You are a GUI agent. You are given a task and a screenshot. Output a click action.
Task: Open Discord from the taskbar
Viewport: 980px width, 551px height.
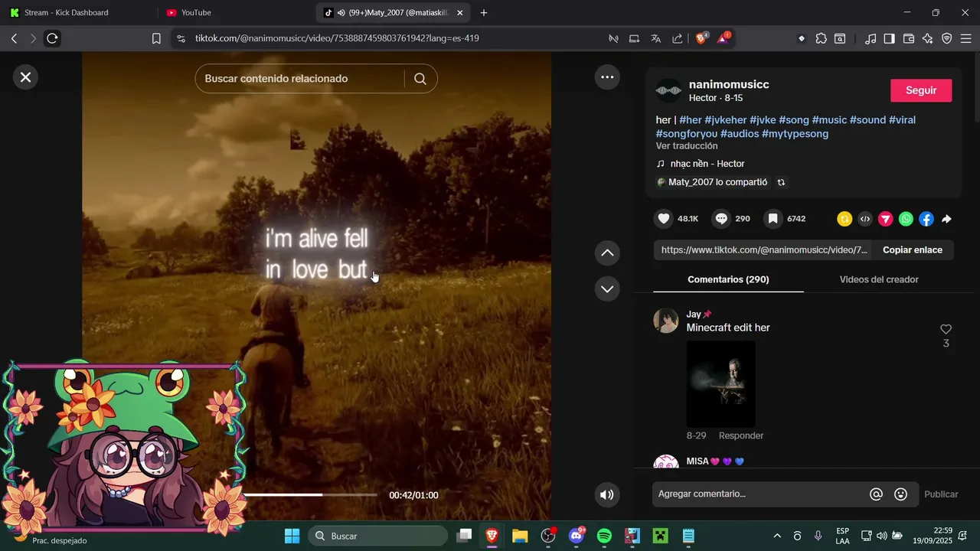coord(577,536)
